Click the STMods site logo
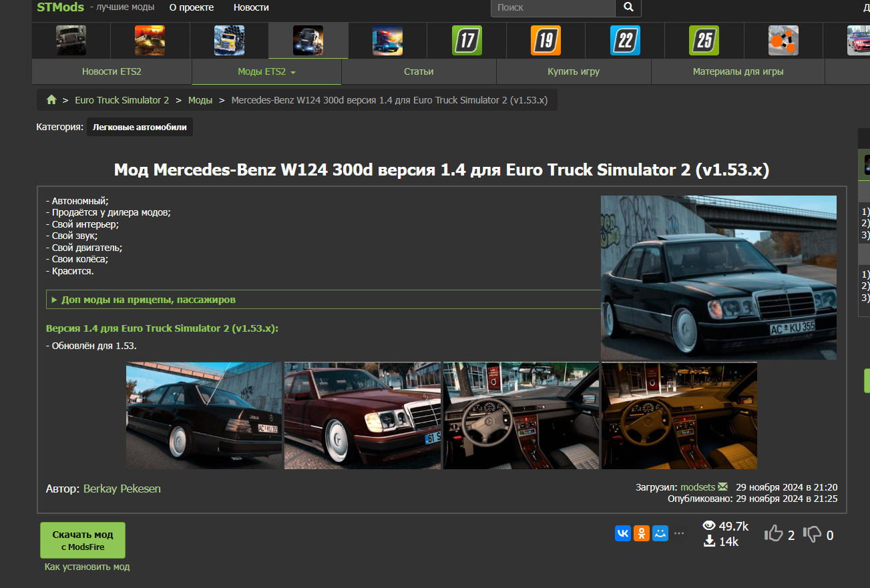This screenshot has width=870, height=588. (x=61, y=7)
